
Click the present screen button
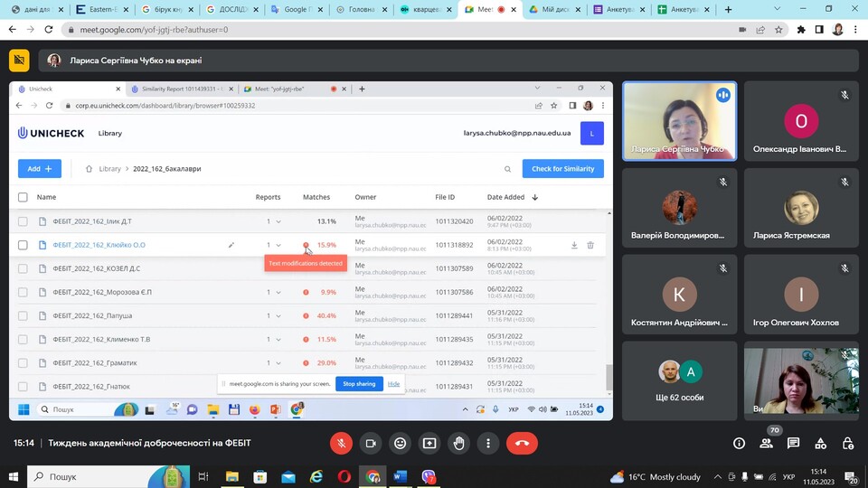tap(429, 443)
